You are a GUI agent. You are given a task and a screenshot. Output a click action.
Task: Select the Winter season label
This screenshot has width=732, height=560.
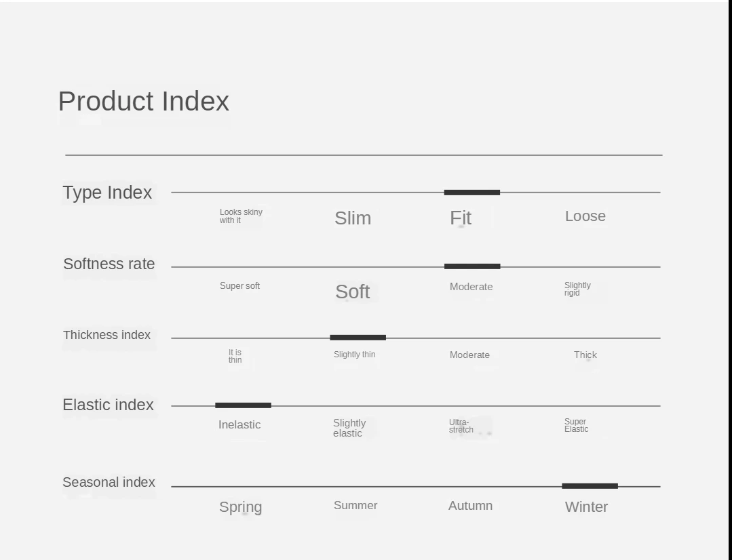pos(586,507)
